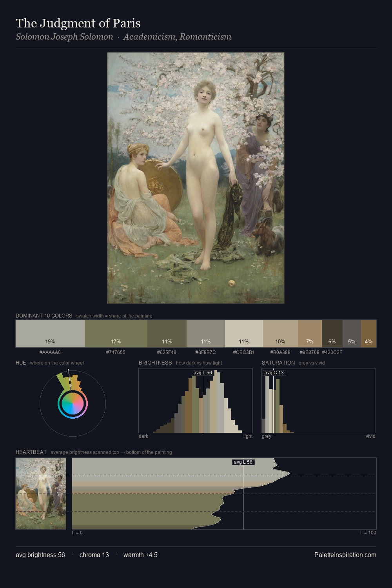Screen dimensions: 392x588
Task: Select the dark olive 11% swatch #625F48
Action: [x=167, y=334]
